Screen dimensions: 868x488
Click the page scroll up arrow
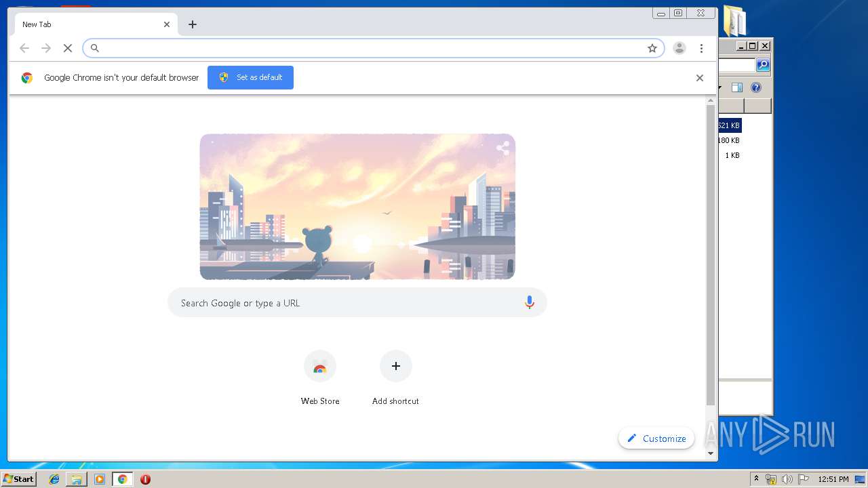tap(711, 101)
